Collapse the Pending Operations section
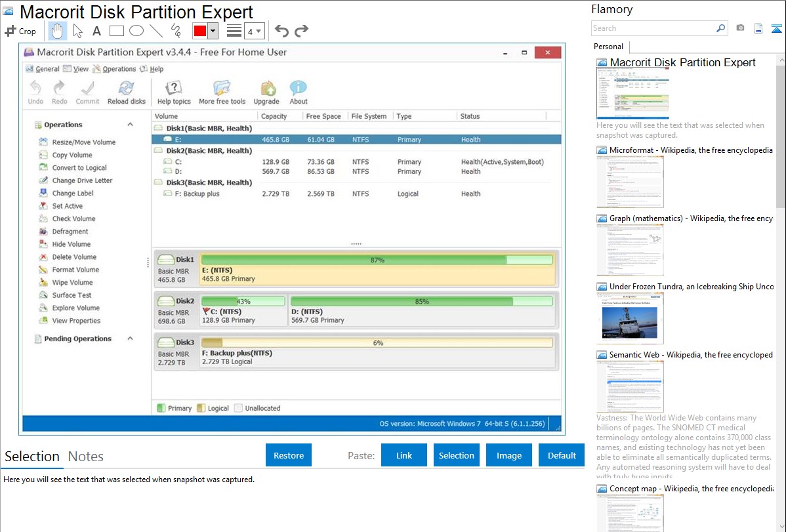786x532 pixels. 131,338
